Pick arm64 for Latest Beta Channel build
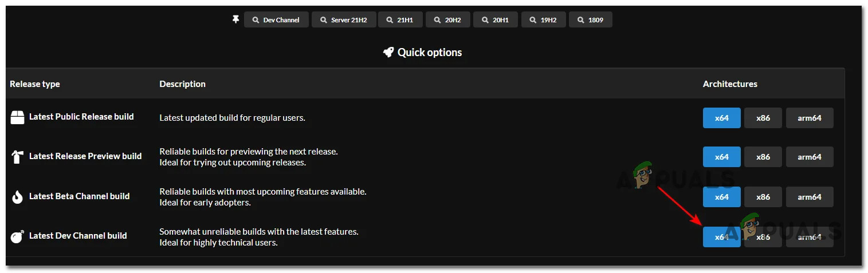Screen dimensions: 868x273 (x=809, y=197)
